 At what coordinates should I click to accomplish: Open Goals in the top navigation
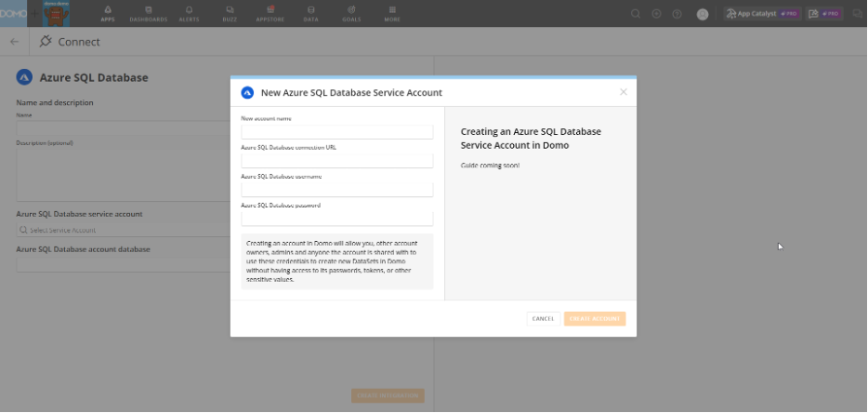pos(351,13)
